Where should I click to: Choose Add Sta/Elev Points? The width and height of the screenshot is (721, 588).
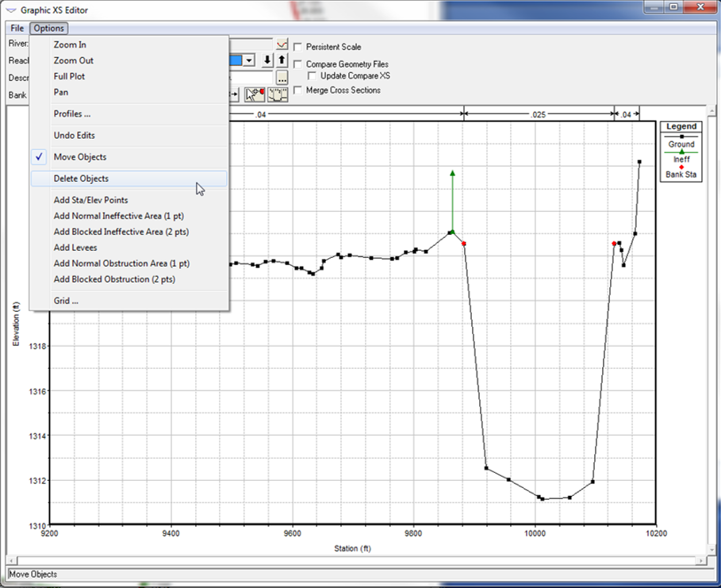pos(129,200)
